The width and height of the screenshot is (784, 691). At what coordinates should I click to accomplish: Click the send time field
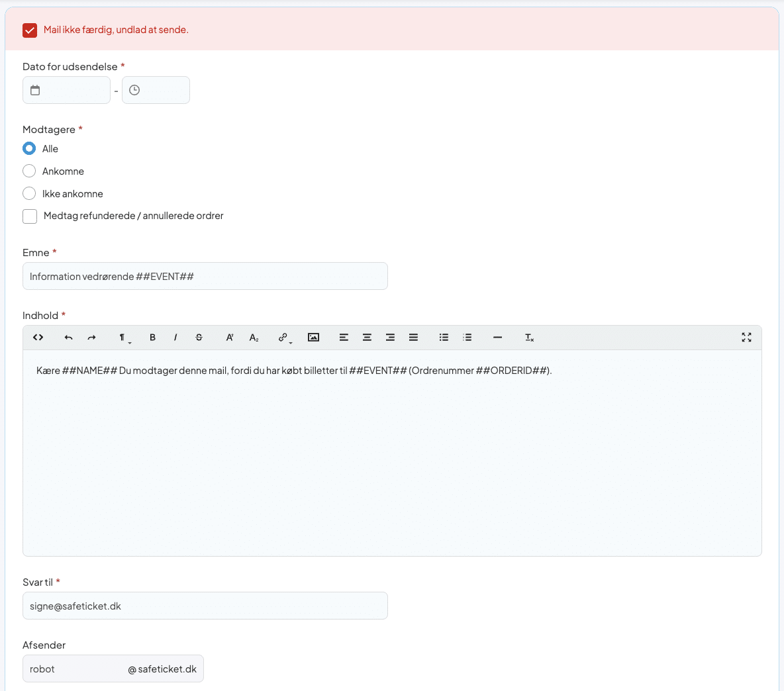point(156,90)
